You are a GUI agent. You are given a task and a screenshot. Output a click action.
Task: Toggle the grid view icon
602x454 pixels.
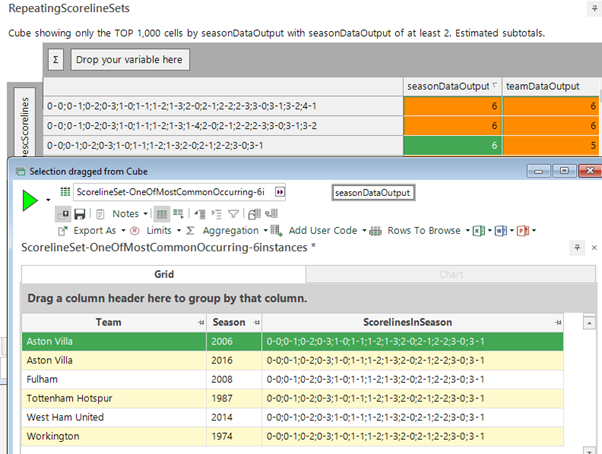[162, 214]
